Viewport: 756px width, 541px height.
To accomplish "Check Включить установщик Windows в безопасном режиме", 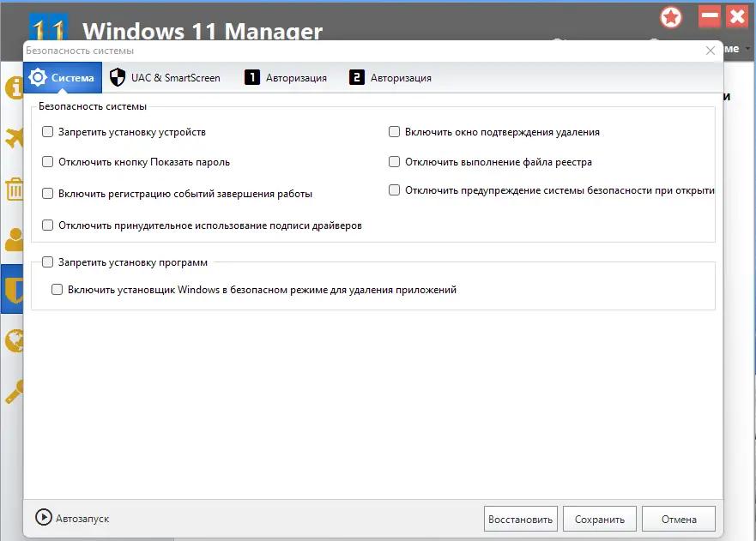I will [x=57, y=289].
